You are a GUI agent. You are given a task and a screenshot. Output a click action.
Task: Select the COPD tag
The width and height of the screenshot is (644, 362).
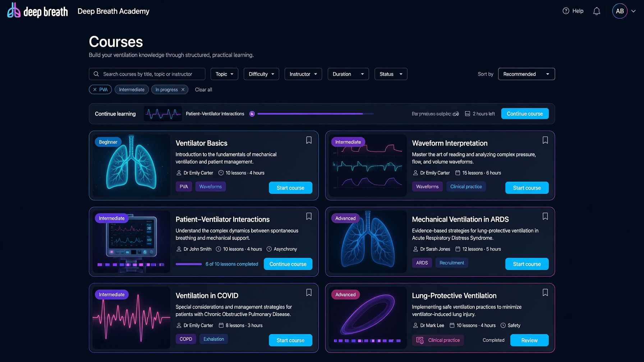point(186,339)
